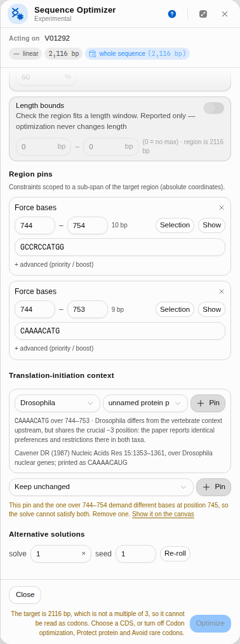Pin the Drosophila translation-initiation context
Viewport: 240px width, 644px height.
click(x=208, y=403)
